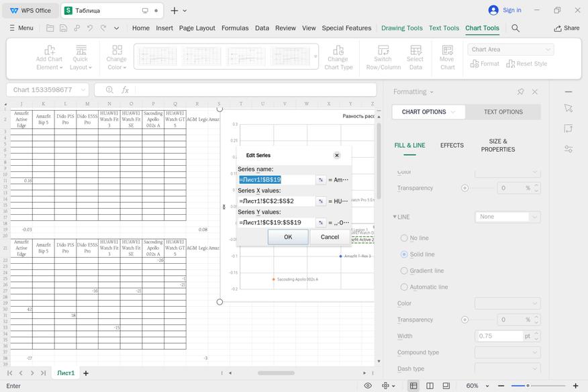Open the Home ribbon tab

click(141, 28)
